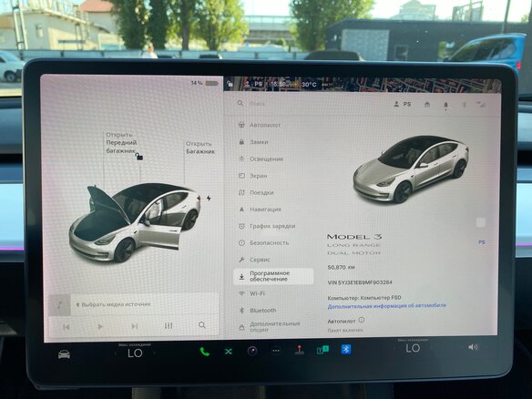Tap the charge port lightning bolt icon

pos(209,198)
